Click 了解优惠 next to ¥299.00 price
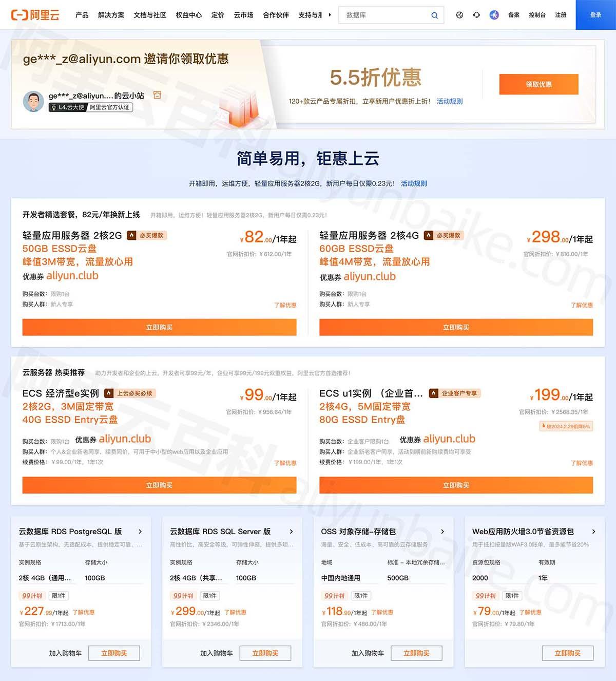This screenshot has width=616, height=681. (x=235, y=612)
